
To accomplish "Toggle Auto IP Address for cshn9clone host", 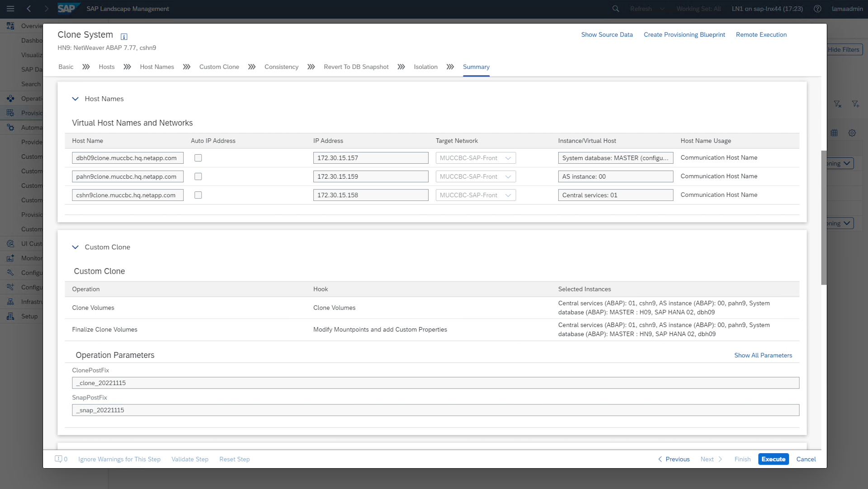I will point(198,195).
